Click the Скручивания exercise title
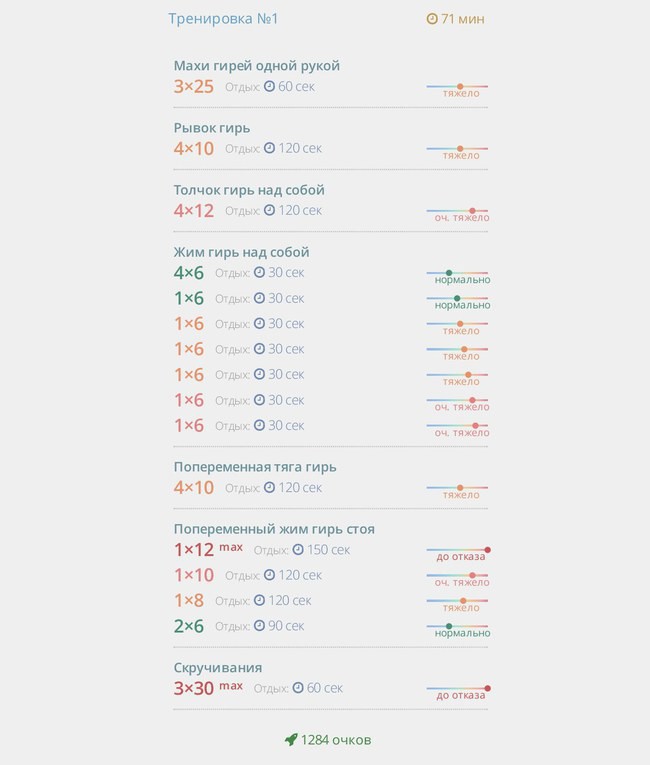This screenshot has height=765, width=650. [x=218, y=667]
